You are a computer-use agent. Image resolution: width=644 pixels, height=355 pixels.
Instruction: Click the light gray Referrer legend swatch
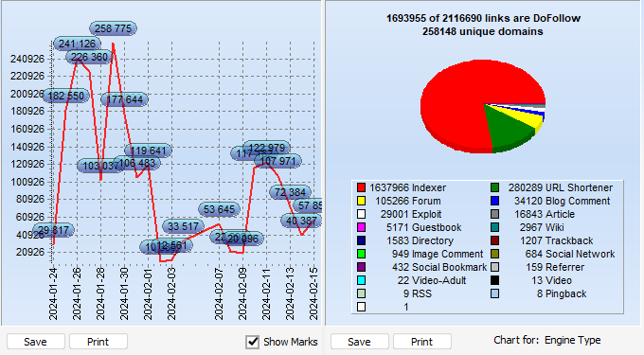[495, 267]
